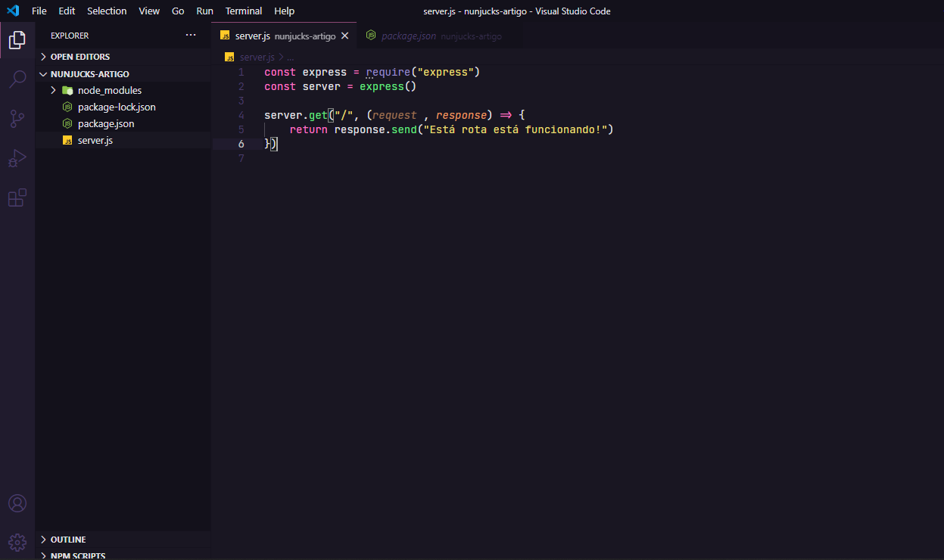This screenshot has height=560, width=944.
Task: Click the EXPLORER panel title
Action: tap(70, 36)
